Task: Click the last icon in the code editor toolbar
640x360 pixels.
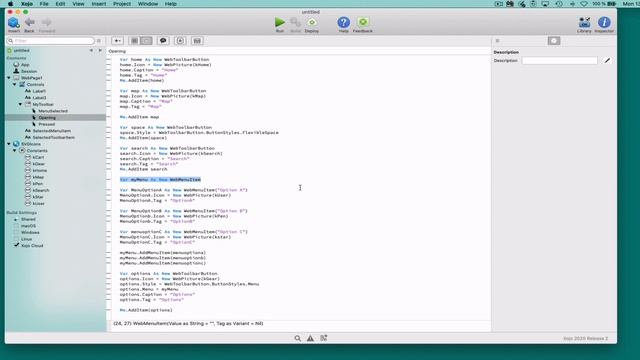Action: 197,41
